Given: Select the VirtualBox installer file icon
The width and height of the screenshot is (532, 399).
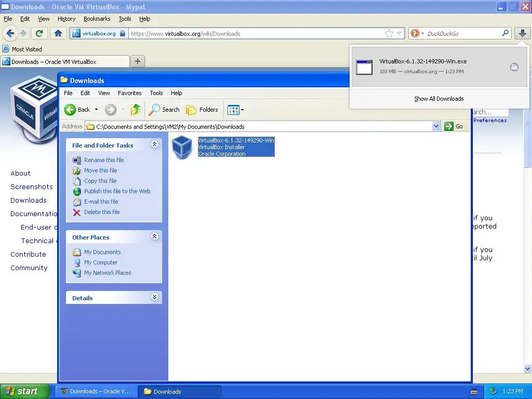Looking at the screenshot, I should tap(182, 147).
